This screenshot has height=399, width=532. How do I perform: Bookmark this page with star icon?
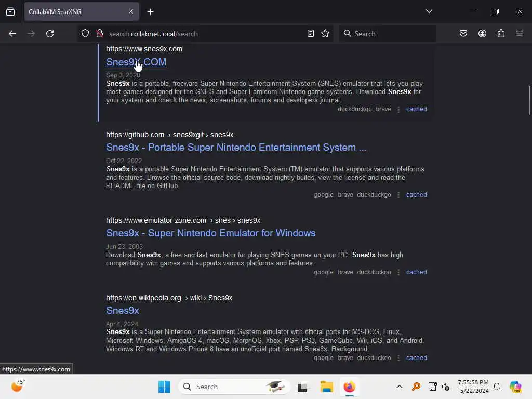click(325, 33)
